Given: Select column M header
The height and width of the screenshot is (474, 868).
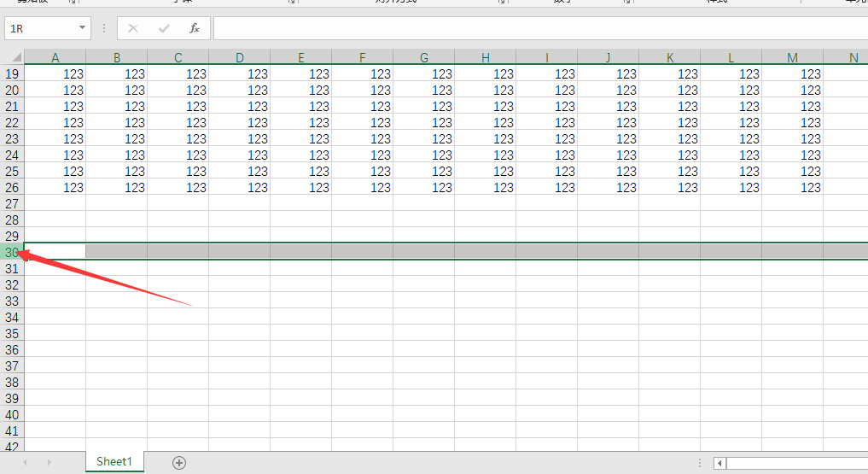Looking at the screenshot, I should 793,57.
